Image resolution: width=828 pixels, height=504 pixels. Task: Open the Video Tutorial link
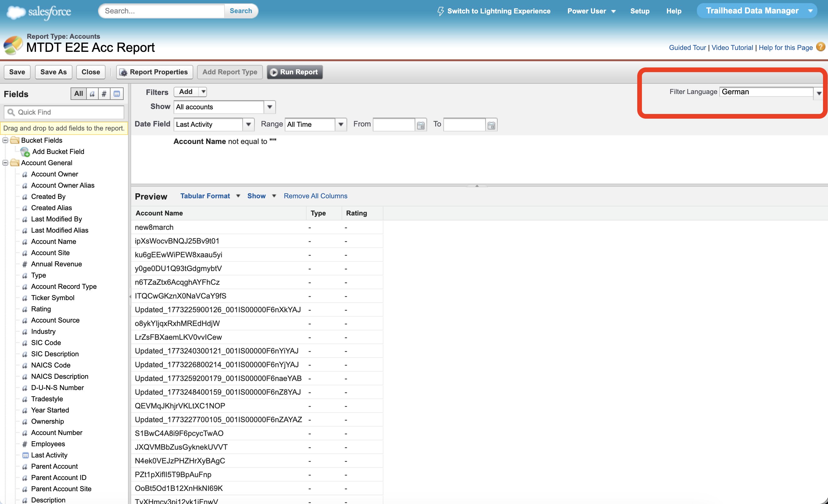pos(732,48)
